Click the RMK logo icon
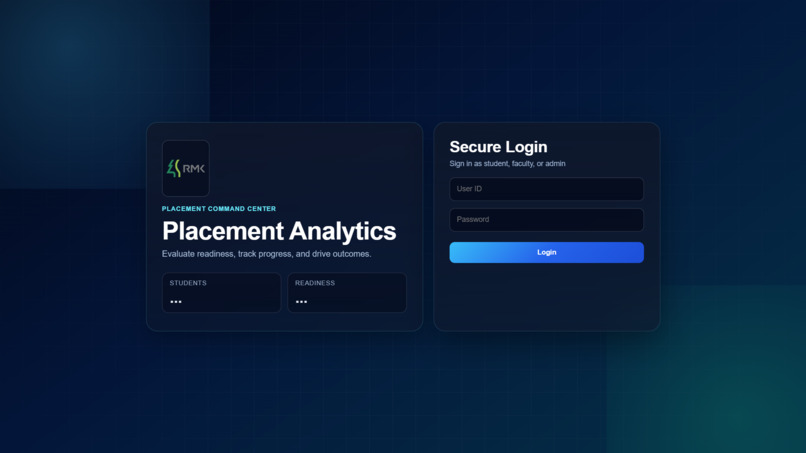 [186, 168]
